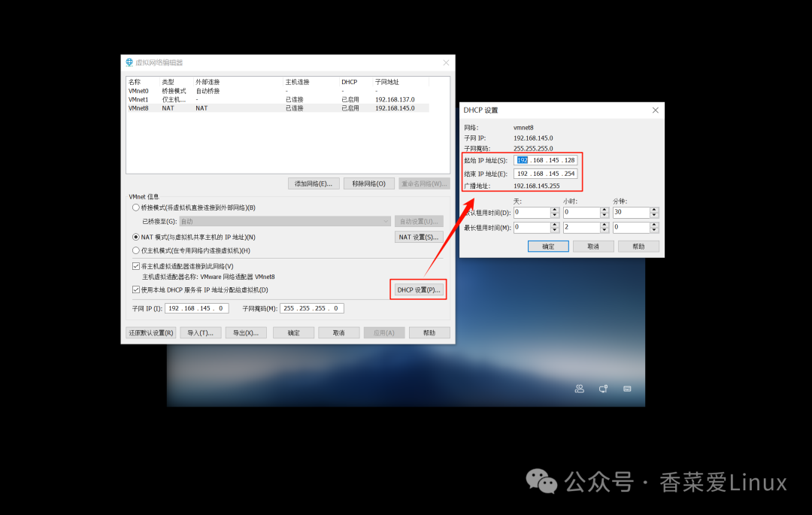Decrease 最长租用时间 days value
The height and width of the screenshot is (515, 812).
555,230
